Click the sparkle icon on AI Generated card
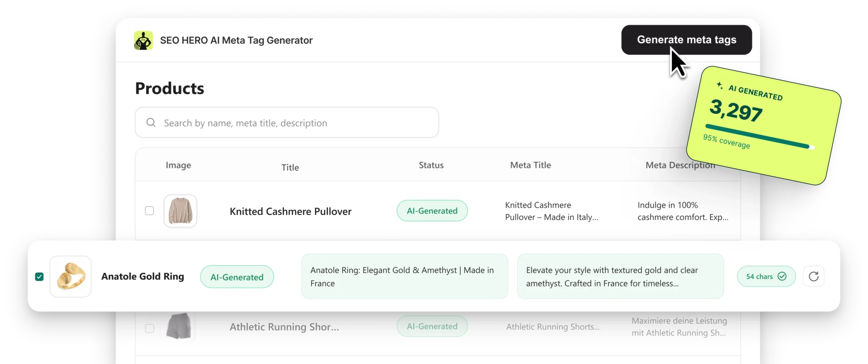This screenshot has height=364, width=868. pos(720,85)
